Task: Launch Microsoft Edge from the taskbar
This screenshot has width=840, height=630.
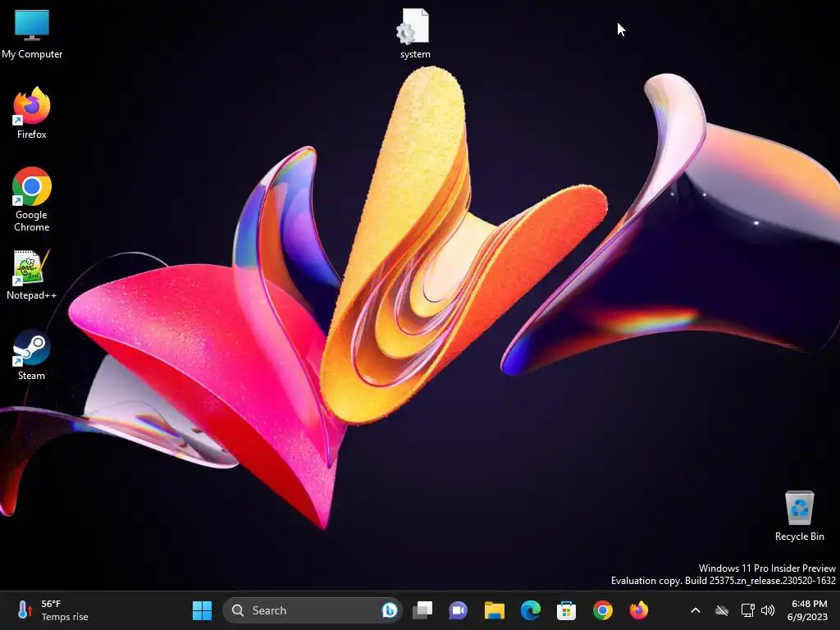Action: pyautogui.click(x=531, y=610)
